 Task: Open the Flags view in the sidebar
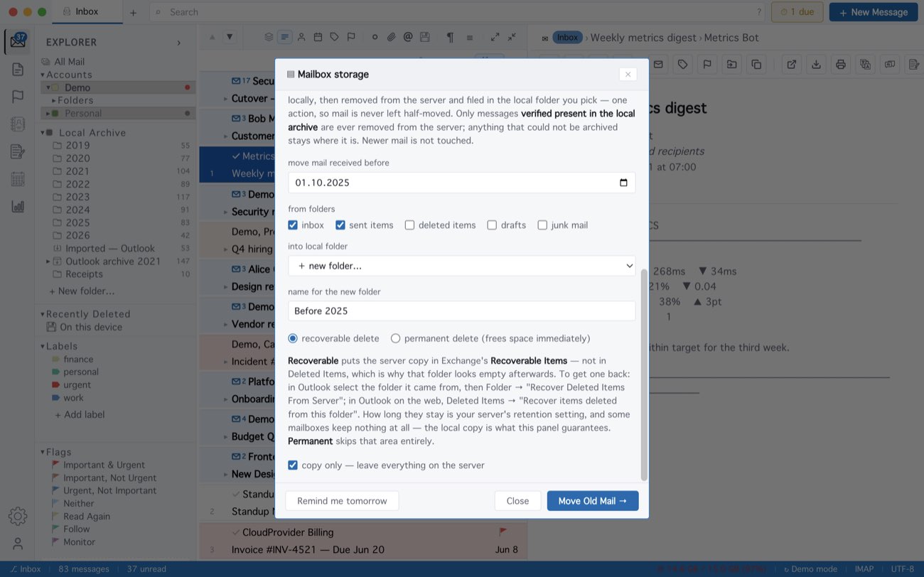coord(18,97)
